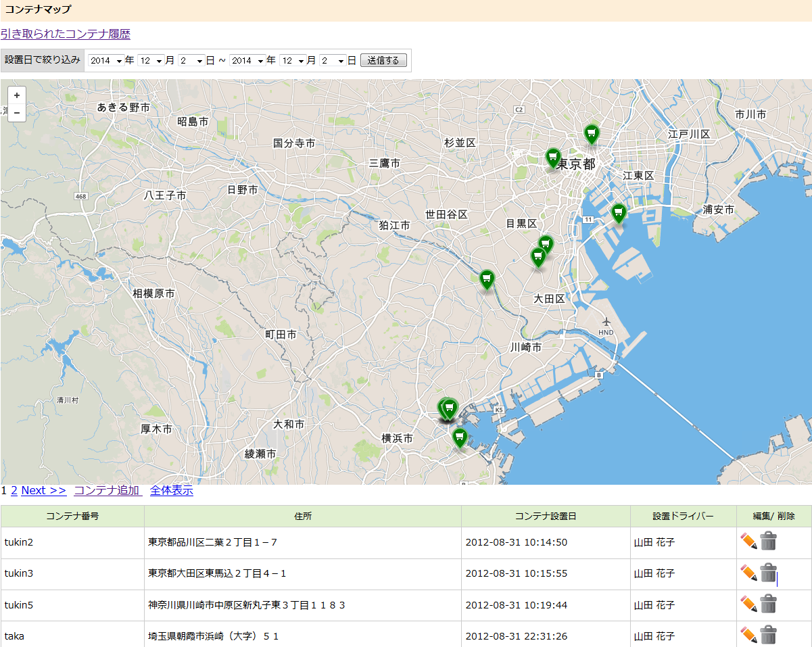This screenshot has width=812, height=647.
Task: Open the start month dropdown
Action: 151,61
